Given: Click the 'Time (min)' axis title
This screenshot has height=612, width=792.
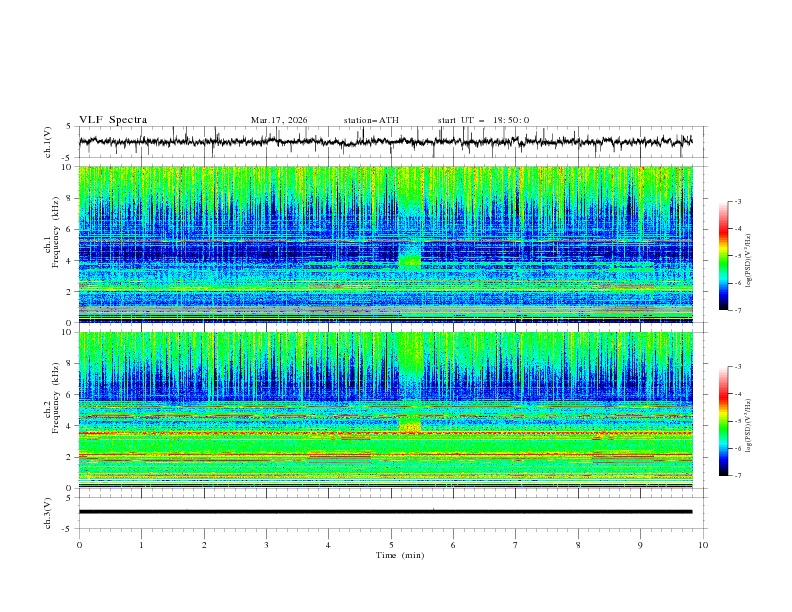Looking at the screenshot, I should click(400, 555).
